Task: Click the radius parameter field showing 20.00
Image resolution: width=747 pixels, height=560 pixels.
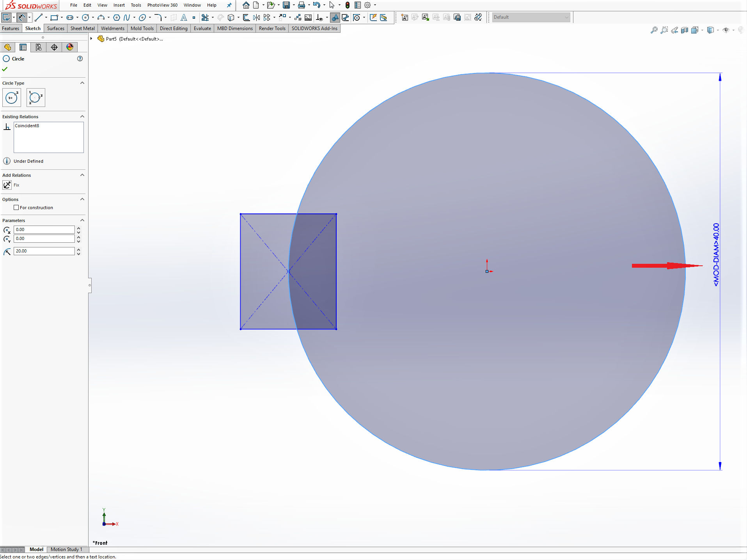Action: point(44,251)
